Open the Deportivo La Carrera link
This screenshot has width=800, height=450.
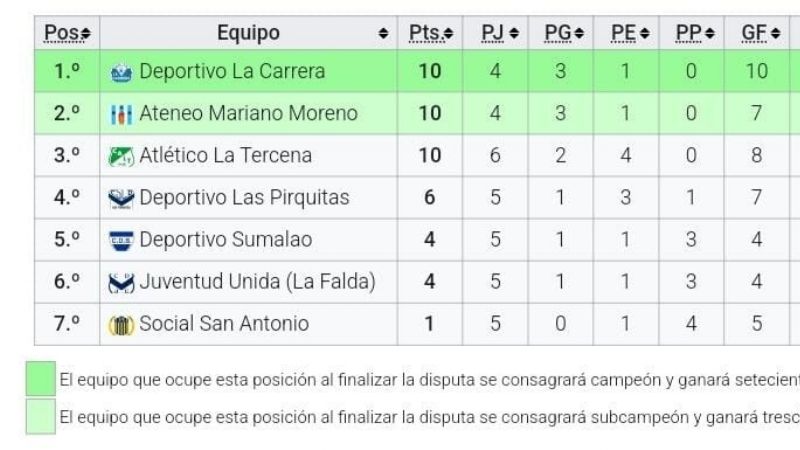click(x=232, y=72)
